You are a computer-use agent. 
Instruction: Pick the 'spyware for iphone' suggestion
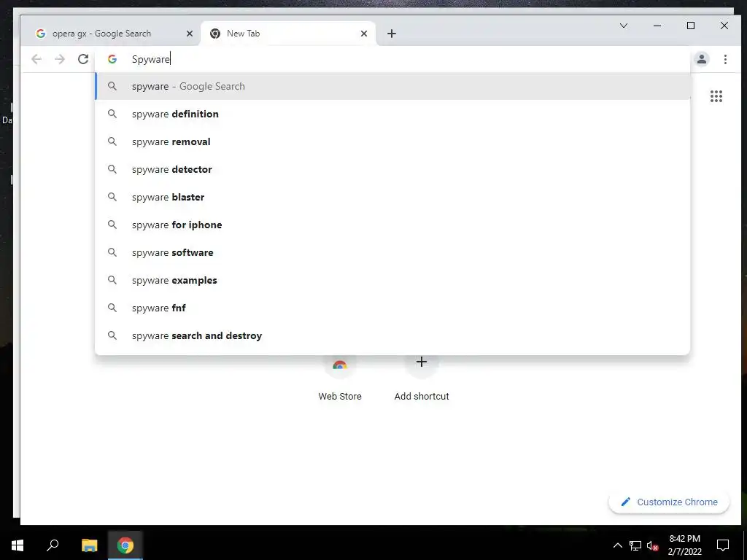coord(392,225)
